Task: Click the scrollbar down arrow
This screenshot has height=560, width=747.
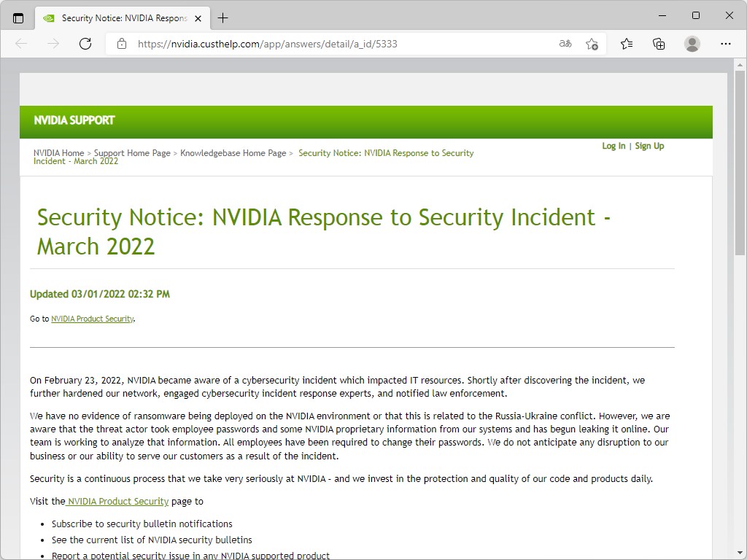Action: point(740,554)
